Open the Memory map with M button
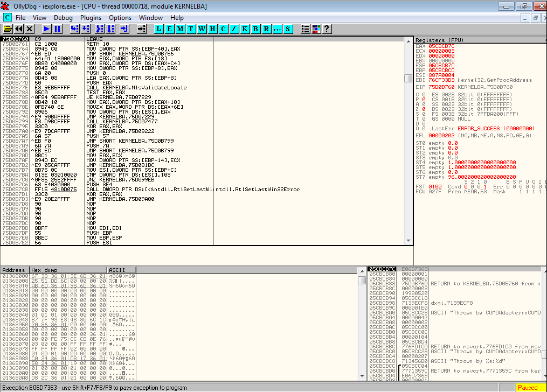 click(181, 29)
